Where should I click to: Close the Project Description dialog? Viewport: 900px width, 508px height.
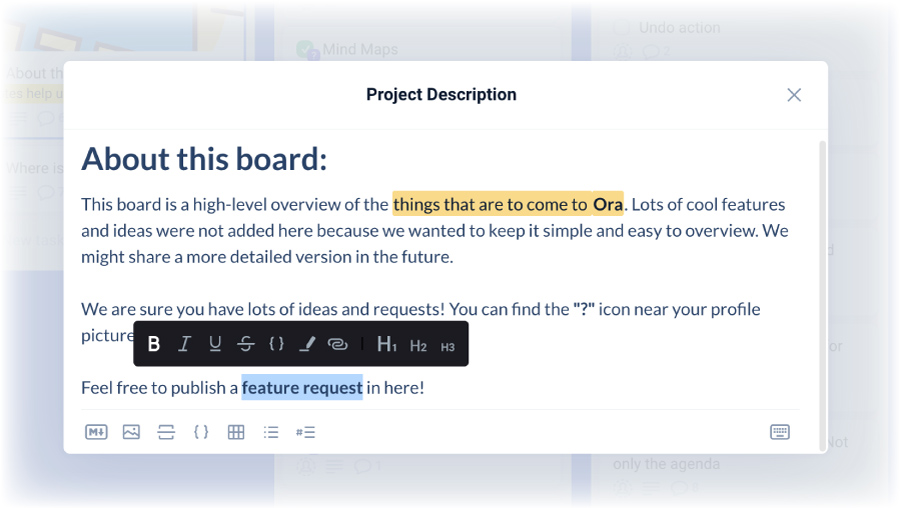(794, 95)
